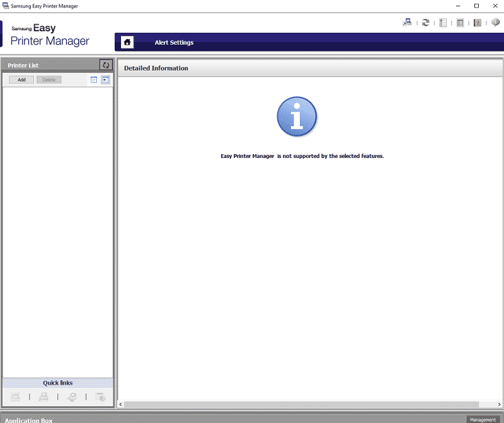Click the Samsung Easy Printer Manager logo

pos(50,35)
